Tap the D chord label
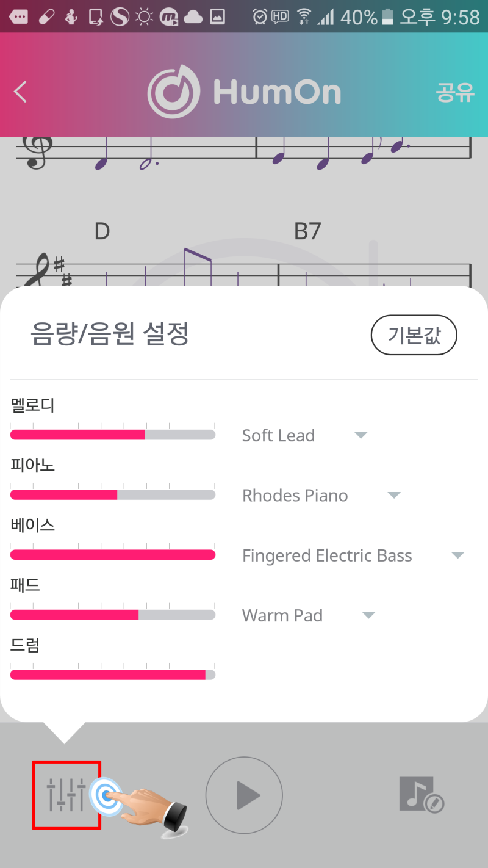 click(102, 231)
